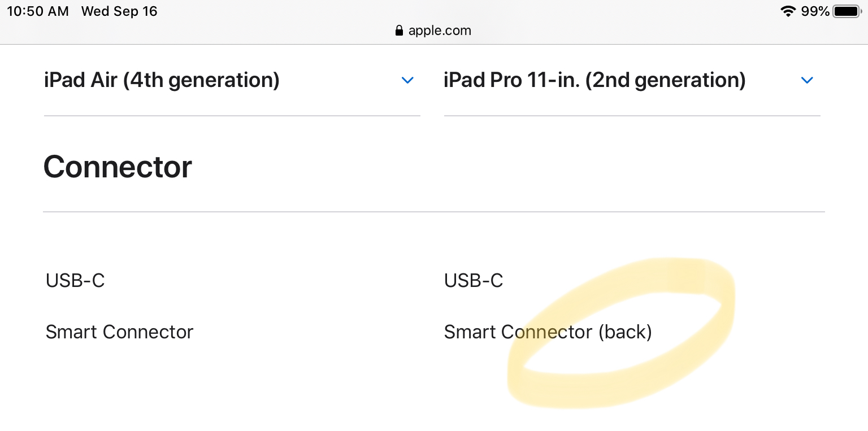Screen dimensions: 868x431
Task: Open the iPad Pro 11-in. model selector
Action: [594, 80]
